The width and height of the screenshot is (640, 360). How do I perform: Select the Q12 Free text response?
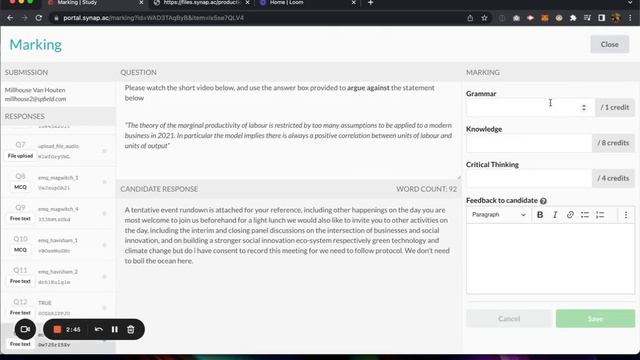(58, 307)
